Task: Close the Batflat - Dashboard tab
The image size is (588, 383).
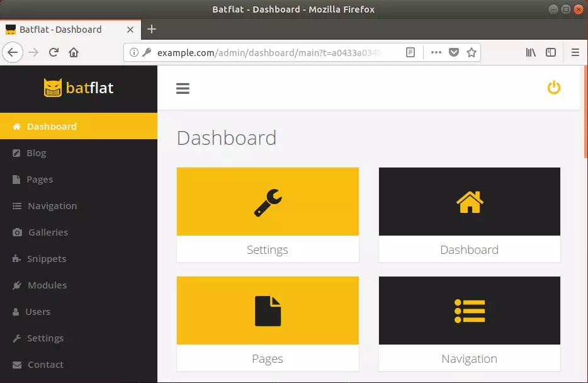Action: click(130, 30)
